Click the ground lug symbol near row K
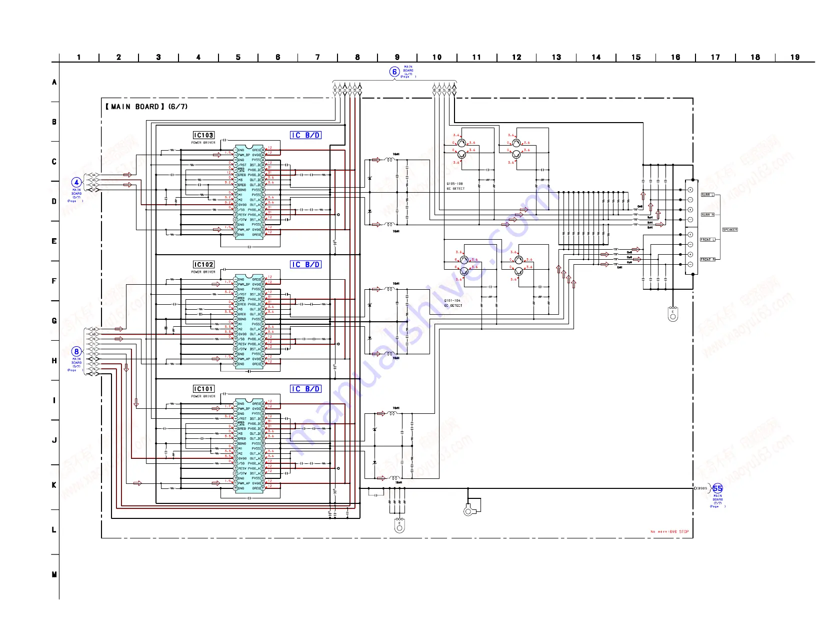This screenshot has height=632, width=840. [x=468, y=511]
